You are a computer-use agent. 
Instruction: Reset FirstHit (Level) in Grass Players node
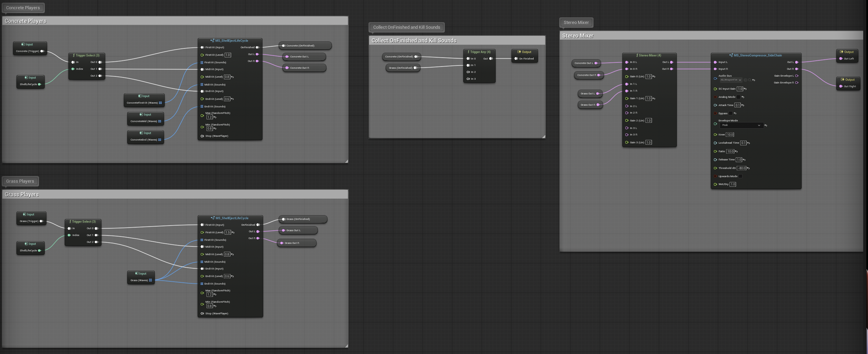pyautogui.click(x=233, y=233)
